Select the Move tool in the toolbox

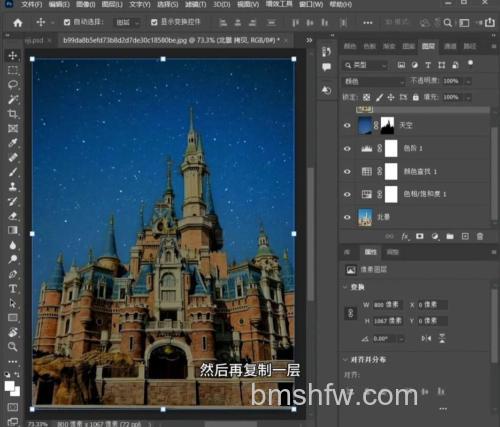coord(13,55)
